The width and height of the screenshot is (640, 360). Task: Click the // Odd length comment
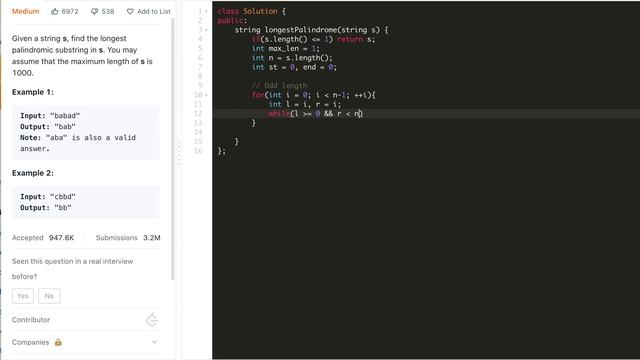tap(280, 86)
